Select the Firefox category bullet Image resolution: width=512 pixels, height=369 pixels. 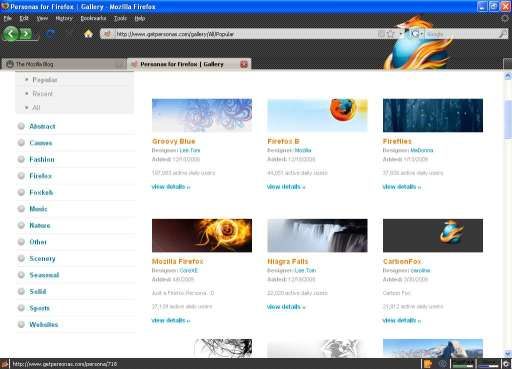(21, 176)
